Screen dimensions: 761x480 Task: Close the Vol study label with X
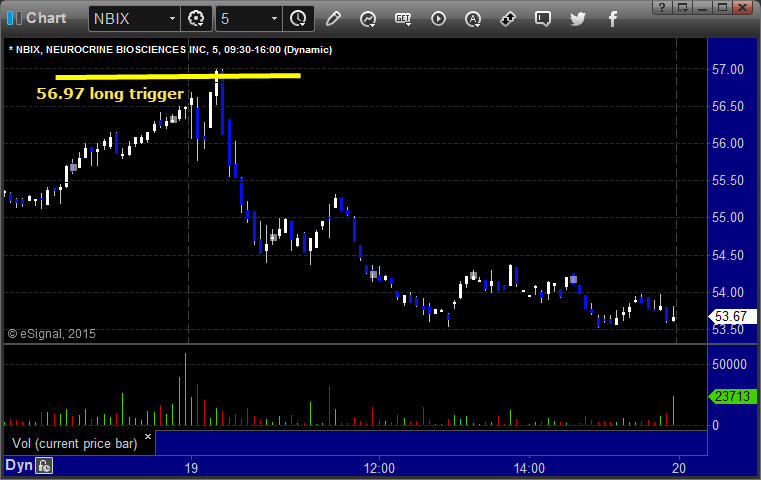pos(148,436)
